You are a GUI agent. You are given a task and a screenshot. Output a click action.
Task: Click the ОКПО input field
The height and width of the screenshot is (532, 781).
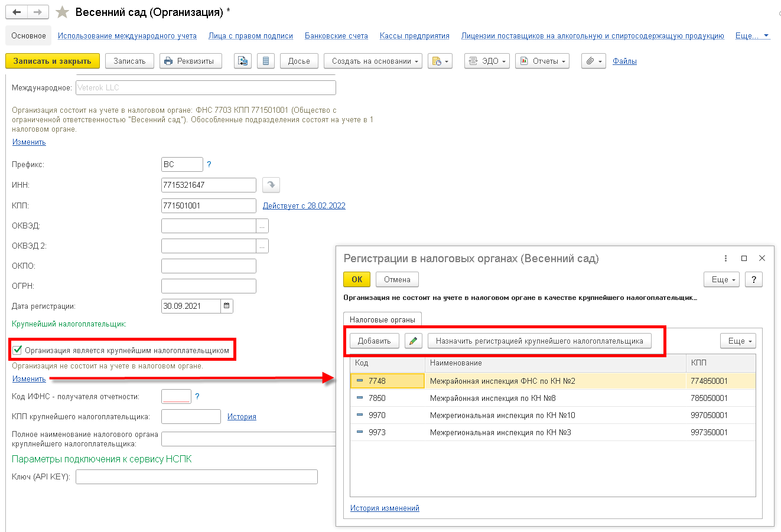coord(209,266)
